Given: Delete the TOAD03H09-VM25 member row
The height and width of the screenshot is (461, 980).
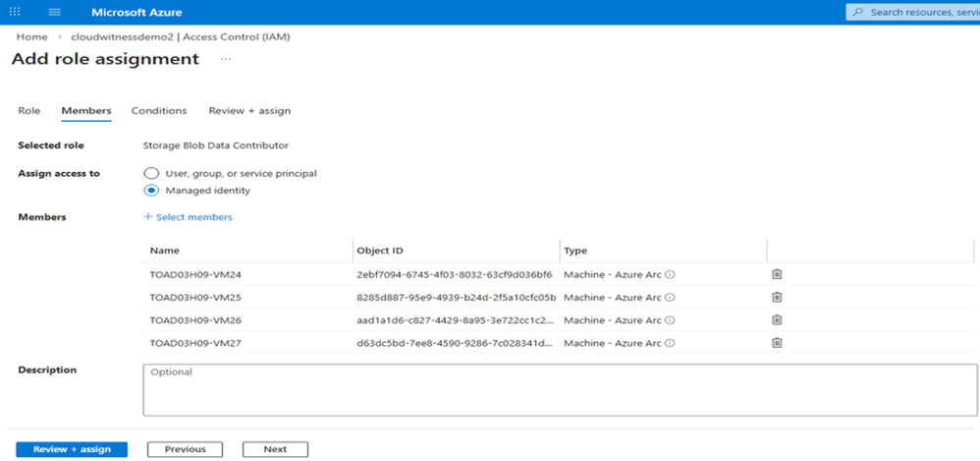Looking at the screenshot, I should (x=777, y=297).
